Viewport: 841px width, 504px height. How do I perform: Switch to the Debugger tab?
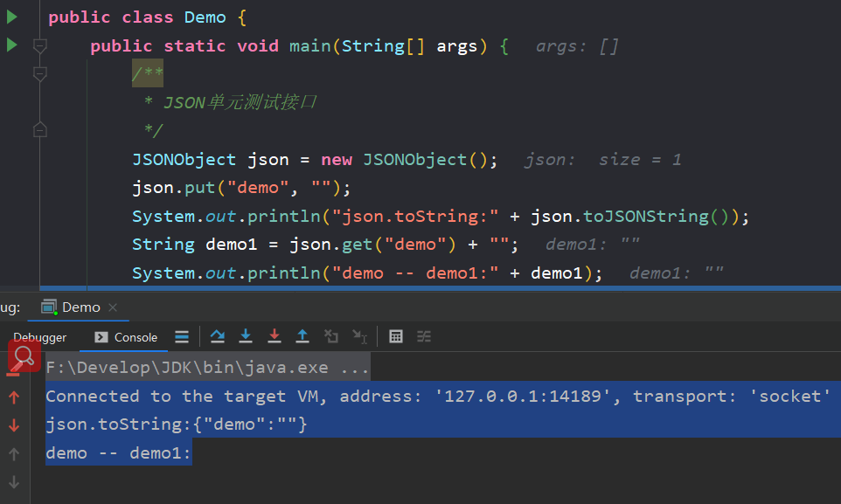(39, 337)
